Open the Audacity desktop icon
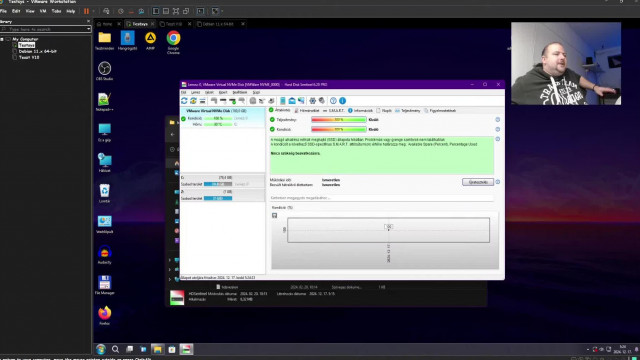The height and width of the screenshot is (360, 640). (x=104, y=254)
